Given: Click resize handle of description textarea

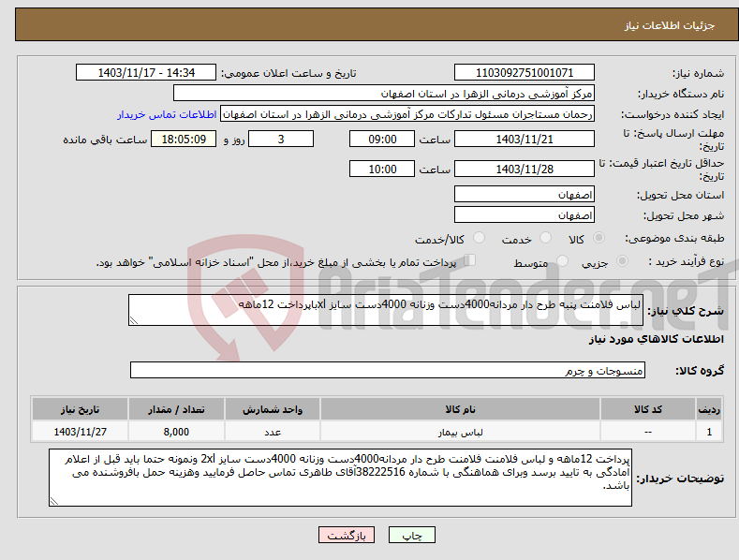Looking at the screenshot, I should point(133,321).
